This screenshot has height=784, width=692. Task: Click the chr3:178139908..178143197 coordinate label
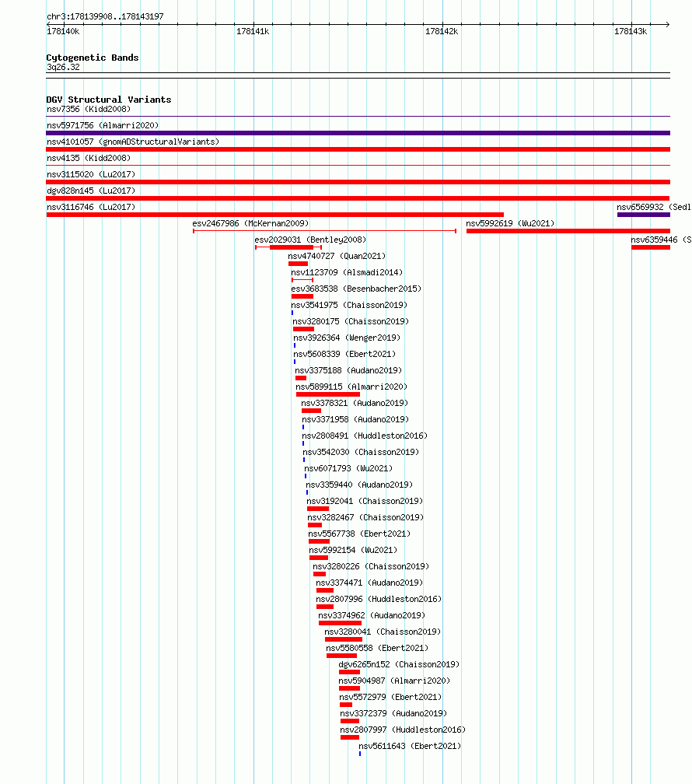tap(105, 16)
